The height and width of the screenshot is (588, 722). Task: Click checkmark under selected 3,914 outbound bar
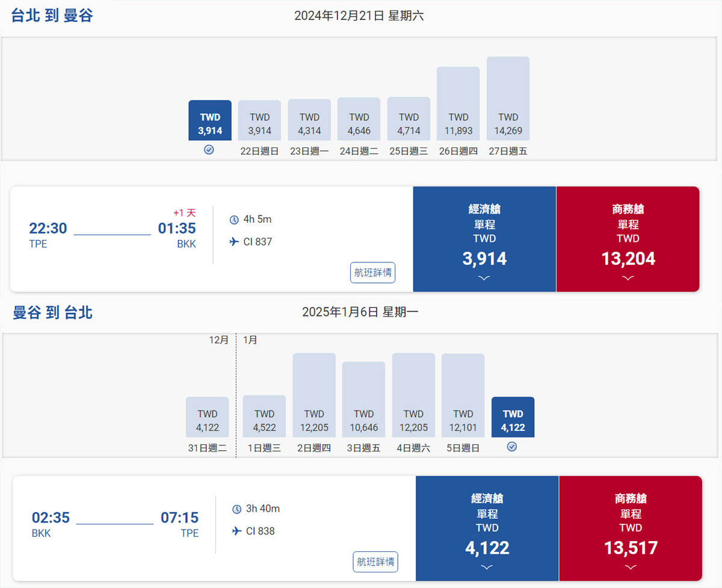point(209,150)
